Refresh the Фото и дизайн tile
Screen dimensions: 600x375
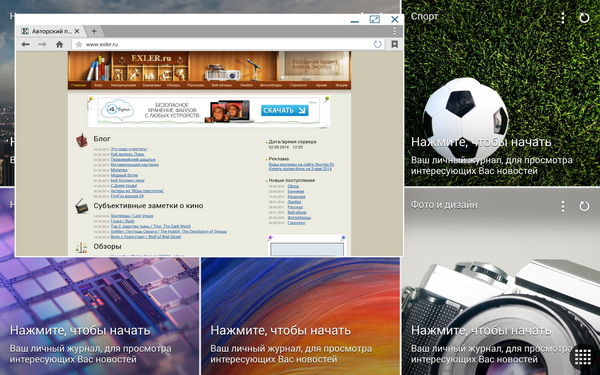[584, 206]
